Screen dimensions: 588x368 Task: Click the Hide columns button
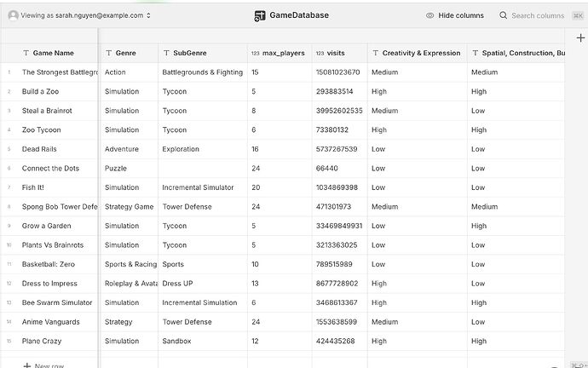coord(454,15)
